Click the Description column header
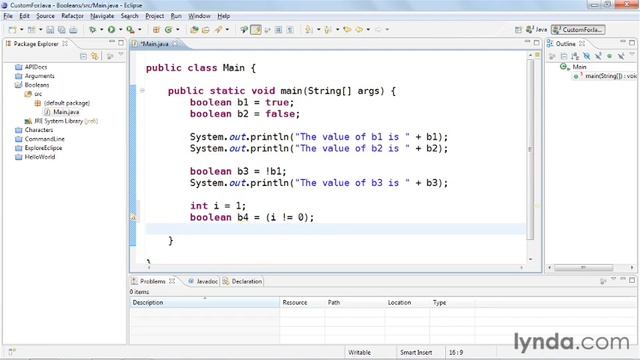640x360 pixels. [204, 302]
